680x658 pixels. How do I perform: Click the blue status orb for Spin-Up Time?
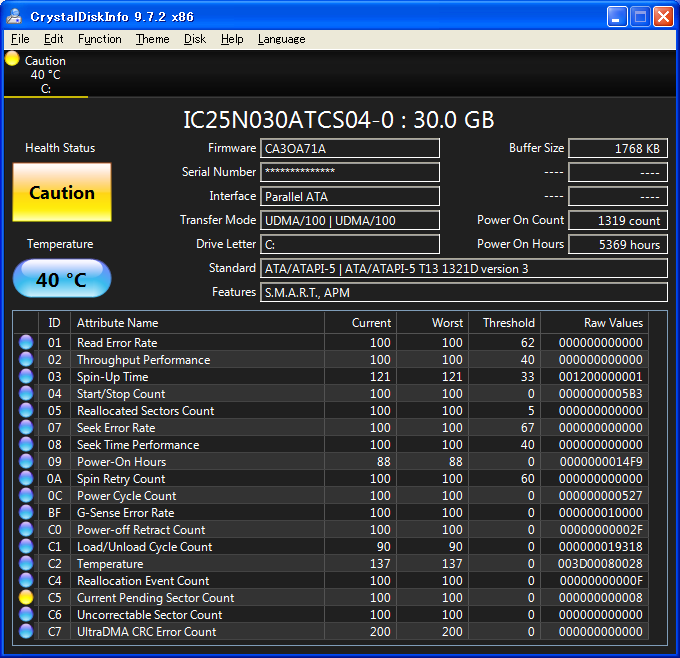(26, 377)
